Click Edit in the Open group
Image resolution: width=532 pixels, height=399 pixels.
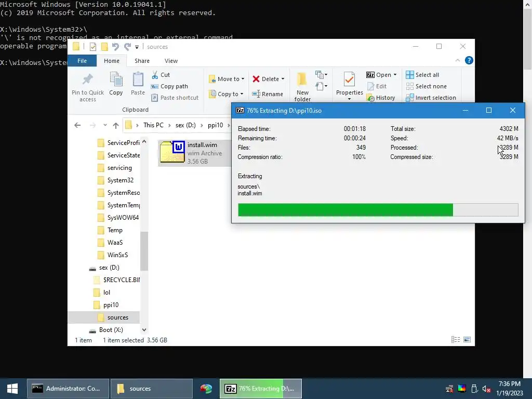coord(377,86)
